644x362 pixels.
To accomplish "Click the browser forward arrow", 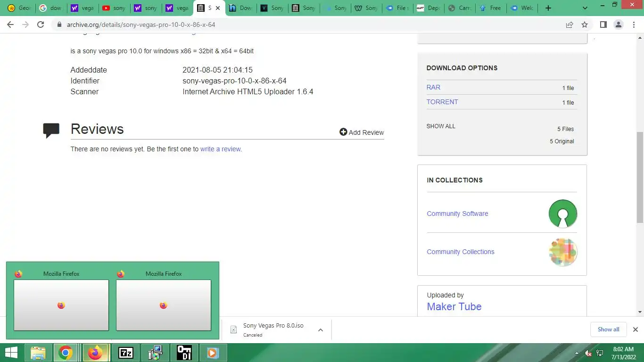I will point(25,25).
